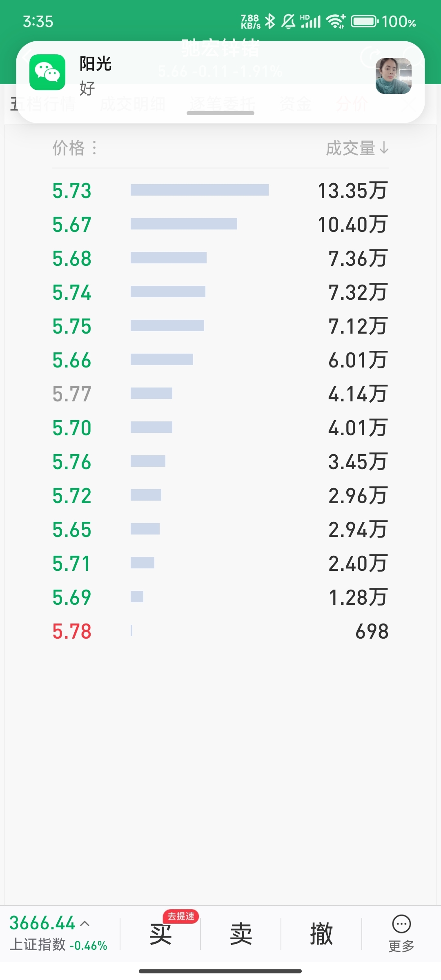Select the 5.78 red price row
The image size is (441, 980).
tap(220, 631)
